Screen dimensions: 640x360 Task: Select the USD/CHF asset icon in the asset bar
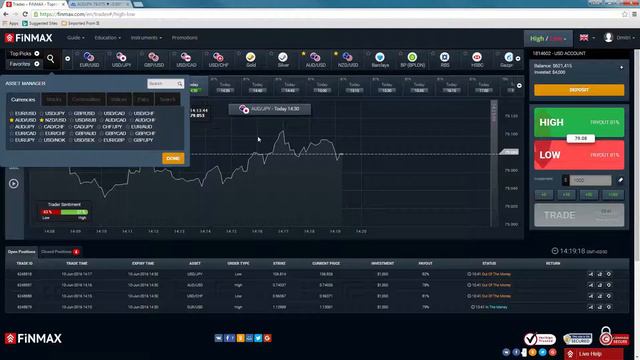pos(218,57)
